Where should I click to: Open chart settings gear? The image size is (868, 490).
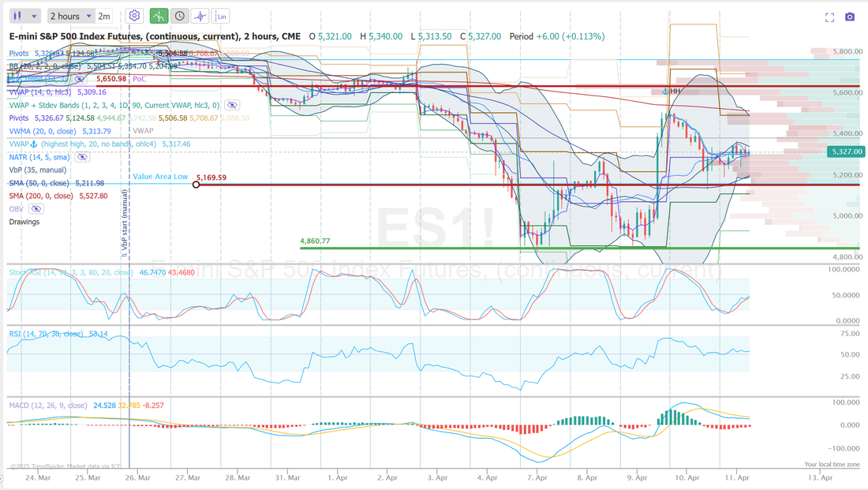tap(134, 16)
